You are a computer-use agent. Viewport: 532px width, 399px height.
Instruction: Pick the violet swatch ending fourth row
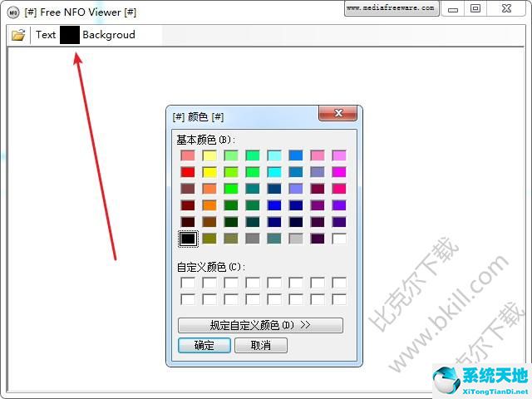tap(339, 205)
